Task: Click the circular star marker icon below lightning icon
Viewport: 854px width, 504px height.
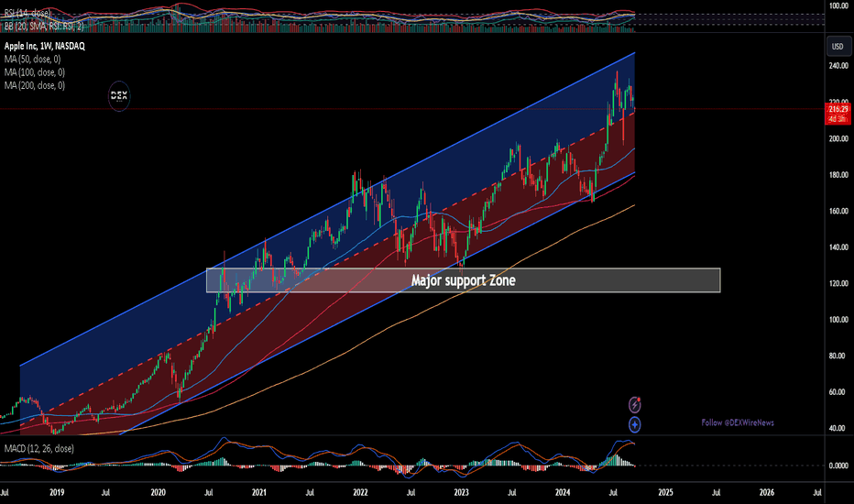Action: point(634,424)
